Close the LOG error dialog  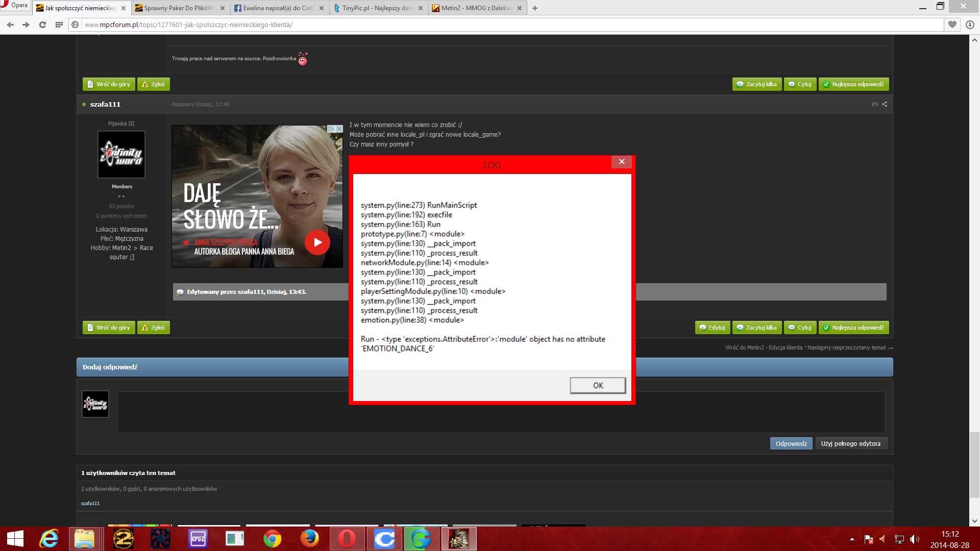tap(622, 162)
